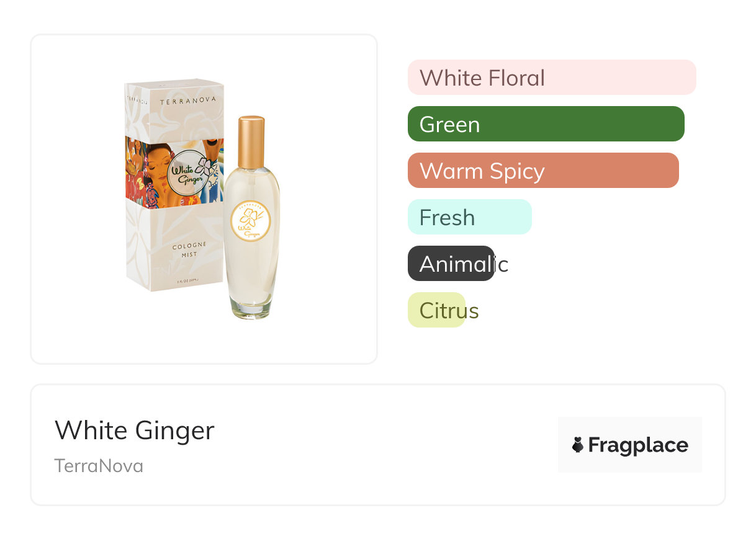
Task: Click the Warm Spicy accord bar
Action: [543, 171]
